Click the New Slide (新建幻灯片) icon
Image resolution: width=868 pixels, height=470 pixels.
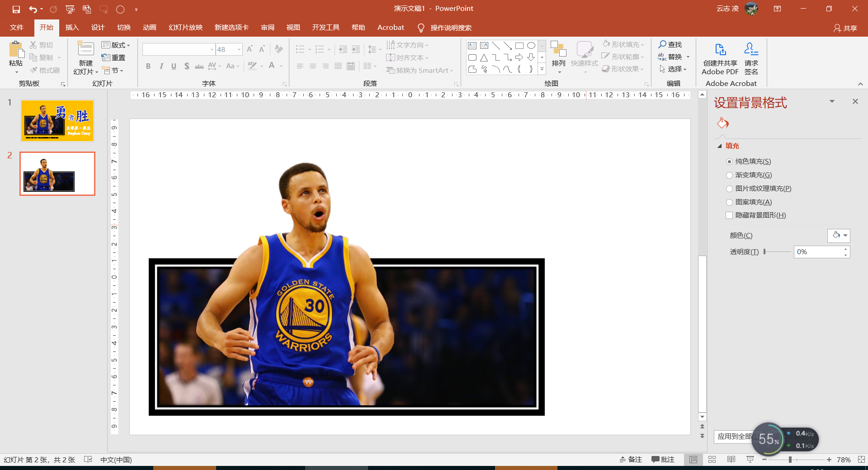[86, 49]
